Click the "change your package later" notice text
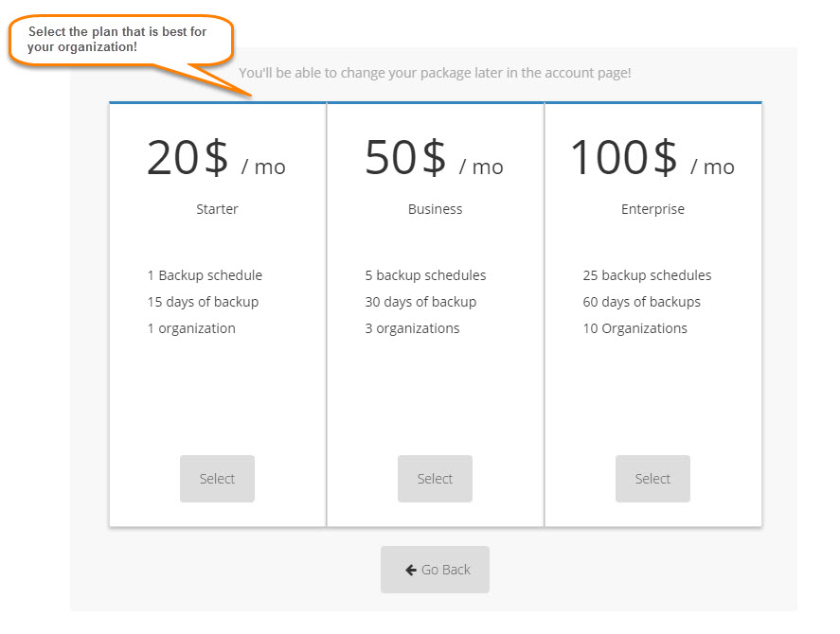Screen dimensions: 840x634 click(435, 73)
